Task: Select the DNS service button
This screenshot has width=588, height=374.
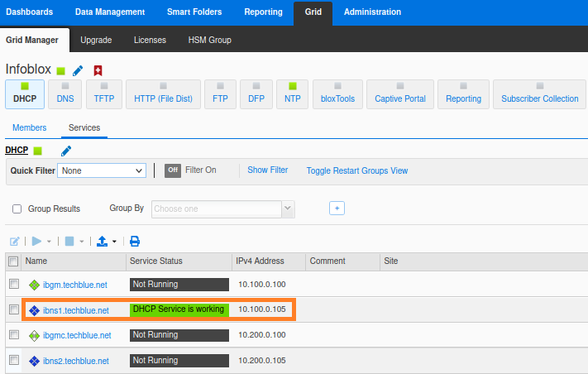Action: tap(65, 93)
